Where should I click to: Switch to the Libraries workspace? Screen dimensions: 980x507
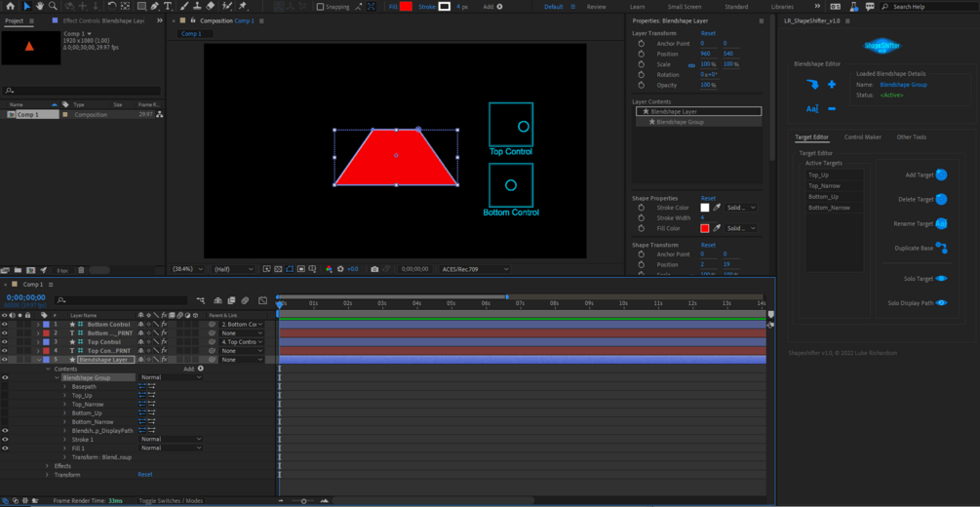(x=782, y=7)
